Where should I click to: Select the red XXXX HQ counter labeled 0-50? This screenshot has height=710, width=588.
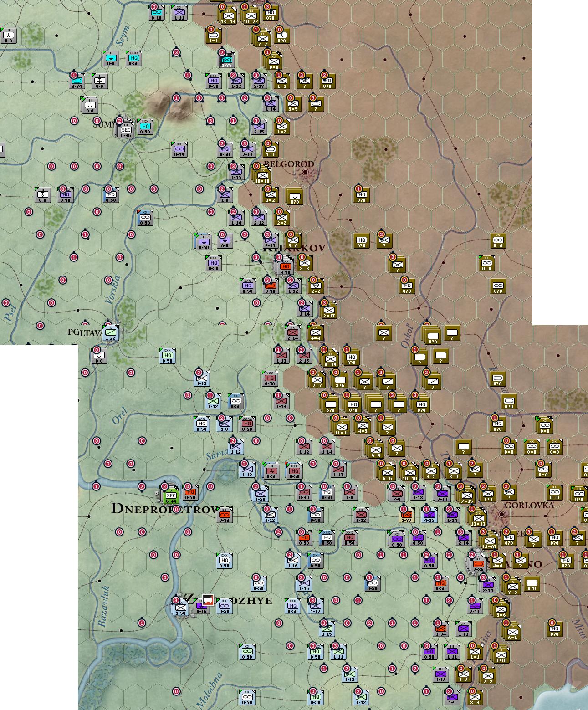click(x=247, y=423)
